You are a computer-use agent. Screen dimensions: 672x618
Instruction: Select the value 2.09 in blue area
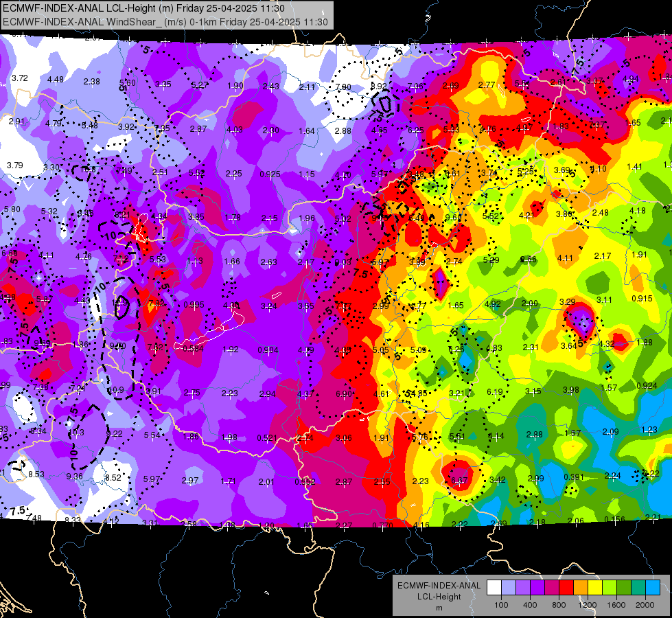click(611, 431)
